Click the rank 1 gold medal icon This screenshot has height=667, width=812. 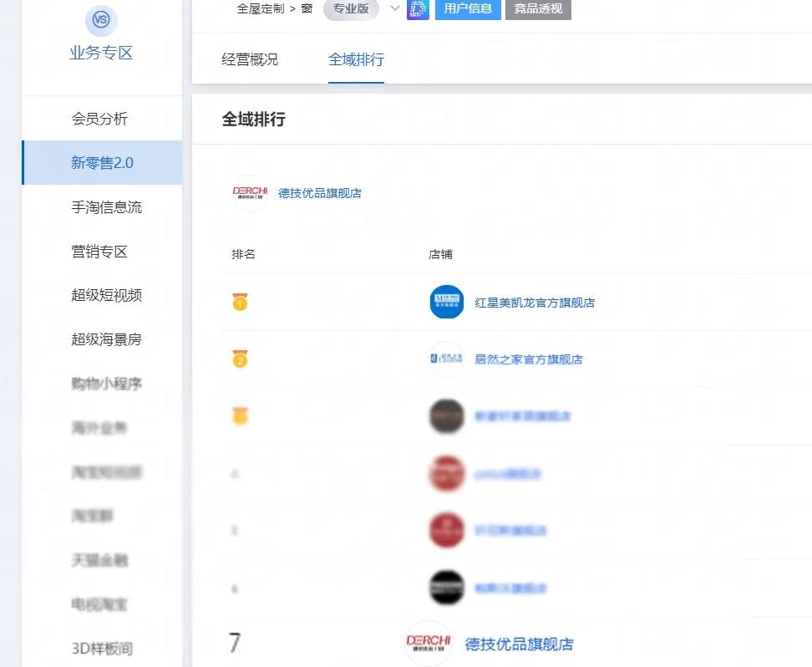point(240,302)
